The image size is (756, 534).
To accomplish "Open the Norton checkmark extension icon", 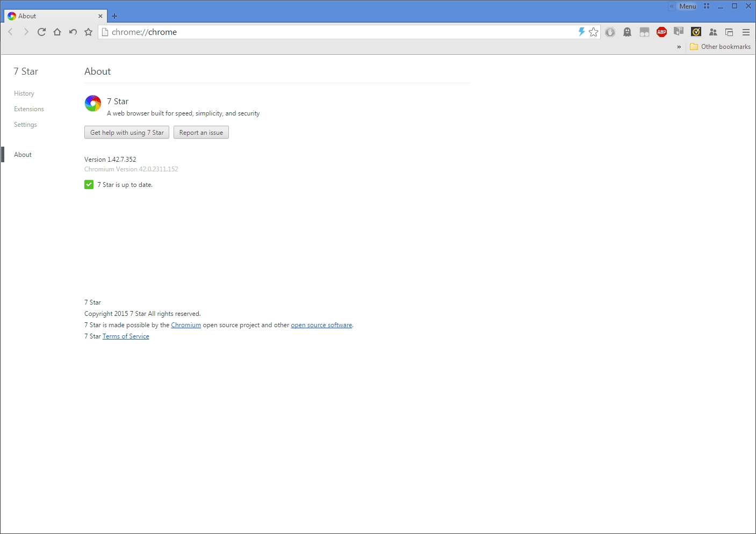I will (x=696, y=32).
